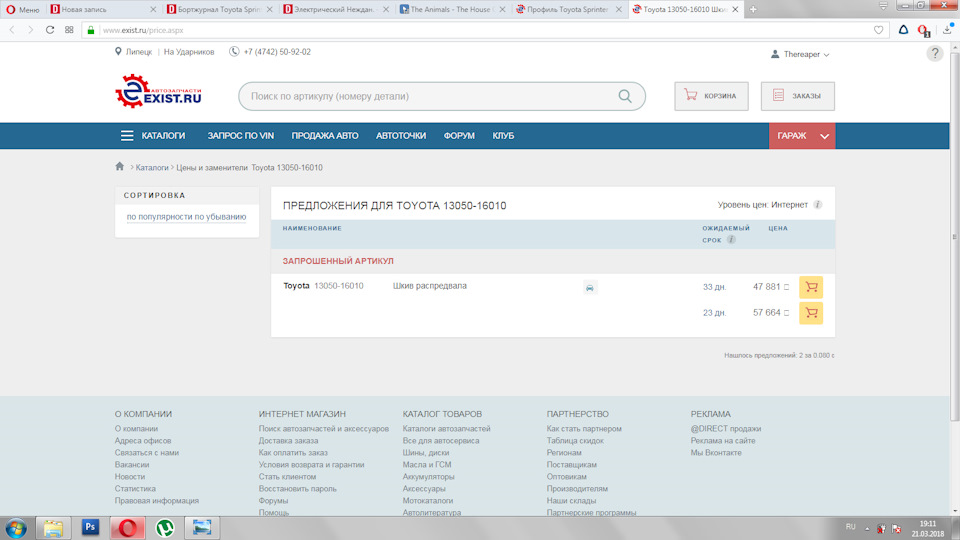
Task: Click the Липецк city link
Action: pyautogui.click(x=138, y=52)
